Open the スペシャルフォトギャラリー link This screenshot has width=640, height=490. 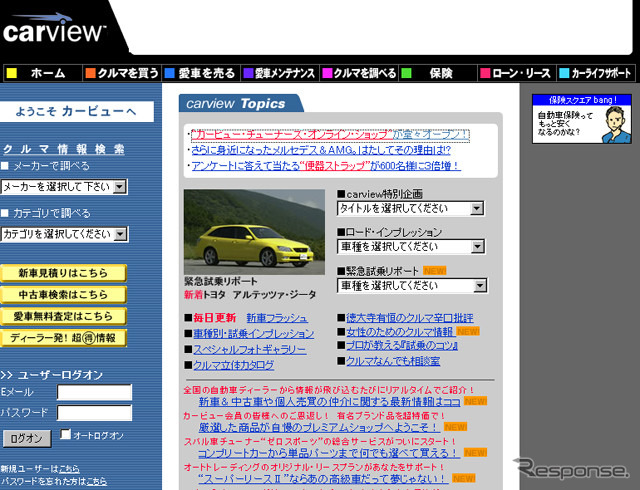249,350
